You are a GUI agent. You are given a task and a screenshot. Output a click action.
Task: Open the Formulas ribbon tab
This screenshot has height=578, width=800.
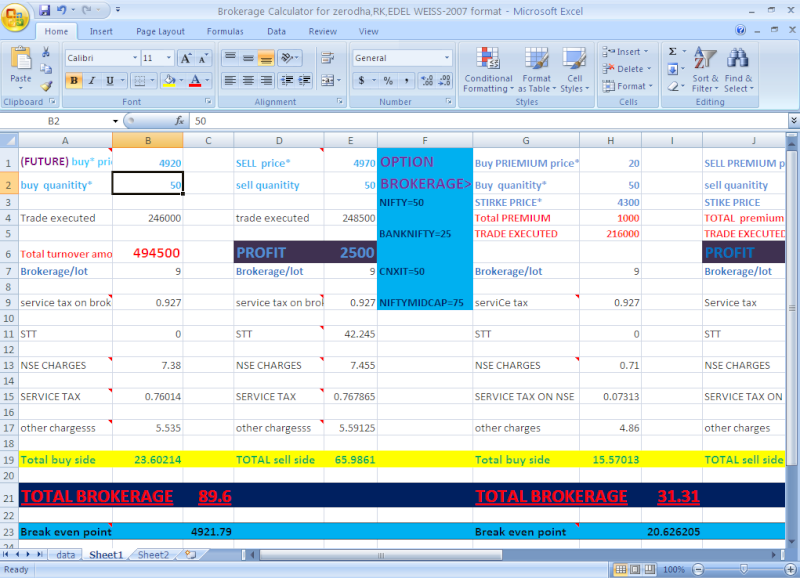(x=225, y=32)
